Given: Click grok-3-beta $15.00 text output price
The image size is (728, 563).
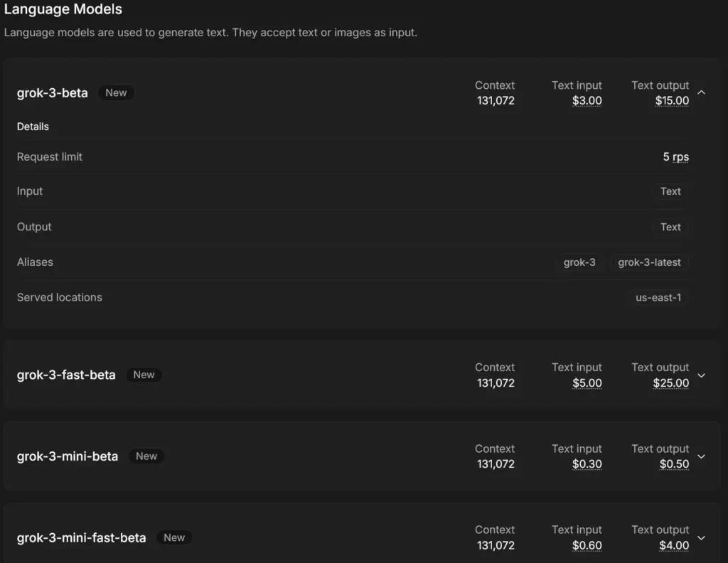Looking at the screenshot, I should (x=672, y=101).
